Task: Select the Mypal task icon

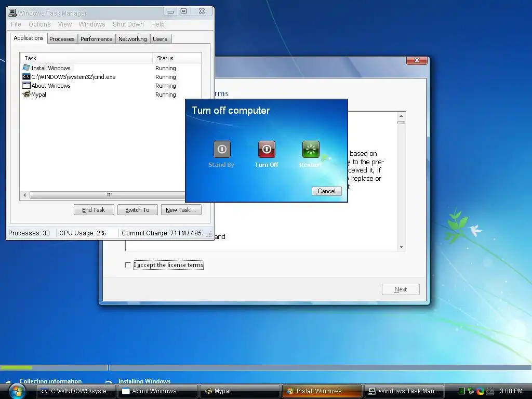Action: tap(26, 95)
